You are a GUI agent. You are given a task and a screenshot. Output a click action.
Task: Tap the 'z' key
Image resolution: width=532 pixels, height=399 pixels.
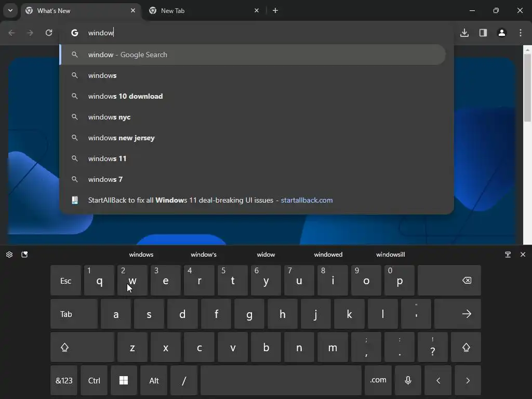[132, 347]
